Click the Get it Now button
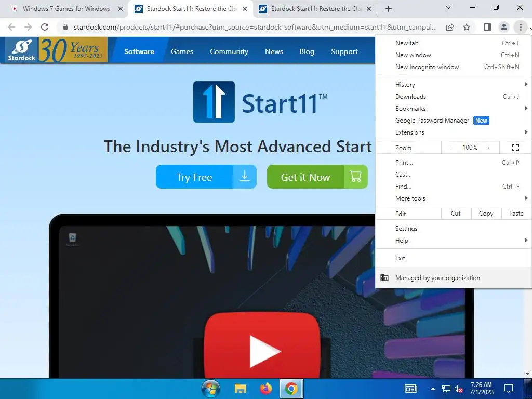The height and width of the screenshot is (399, 532). tap(317, 177)
